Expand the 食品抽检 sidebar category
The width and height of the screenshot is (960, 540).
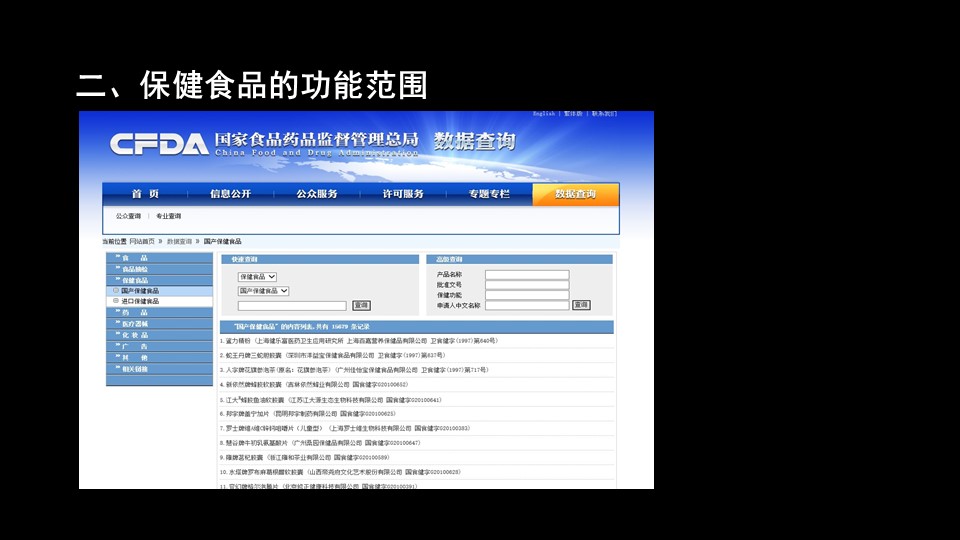[x=159, y=269]
